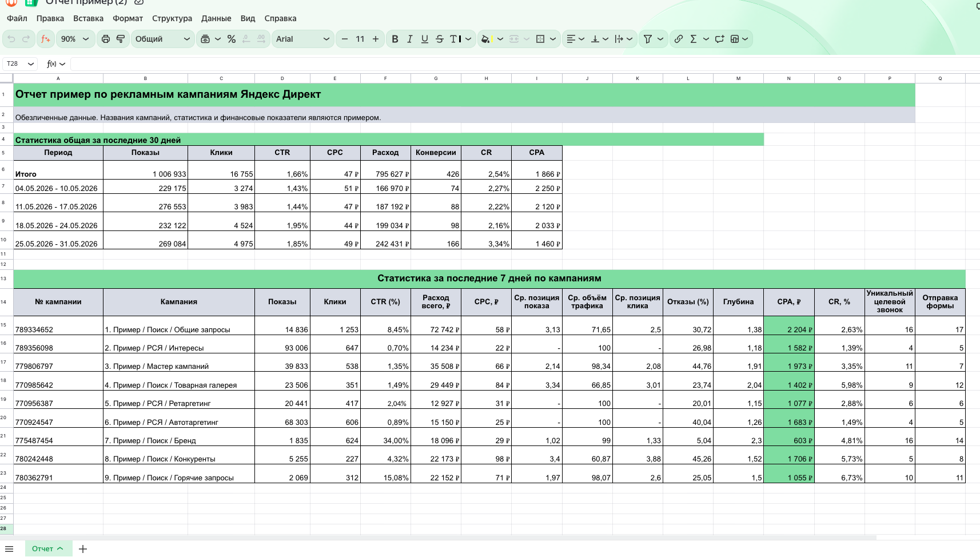
Task: Open the Общий number format dropdown
Action: [x=162, y=39]
